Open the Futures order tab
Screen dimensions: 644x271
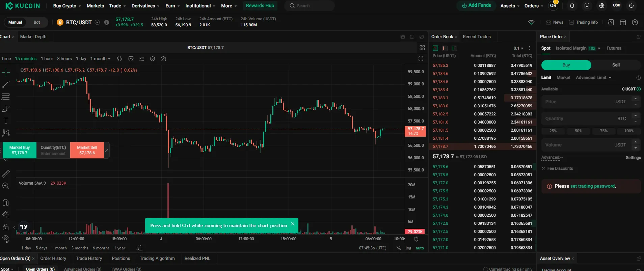[x=614, y=48]
